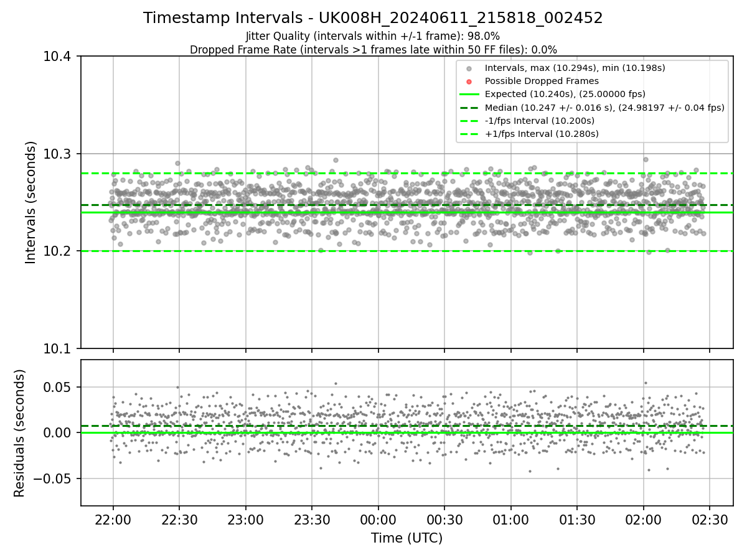This screenshot has height=560, width=747.
Task: Click legend entry "-1/fps Interval (10.200s)"
Action: coord(540,121)
